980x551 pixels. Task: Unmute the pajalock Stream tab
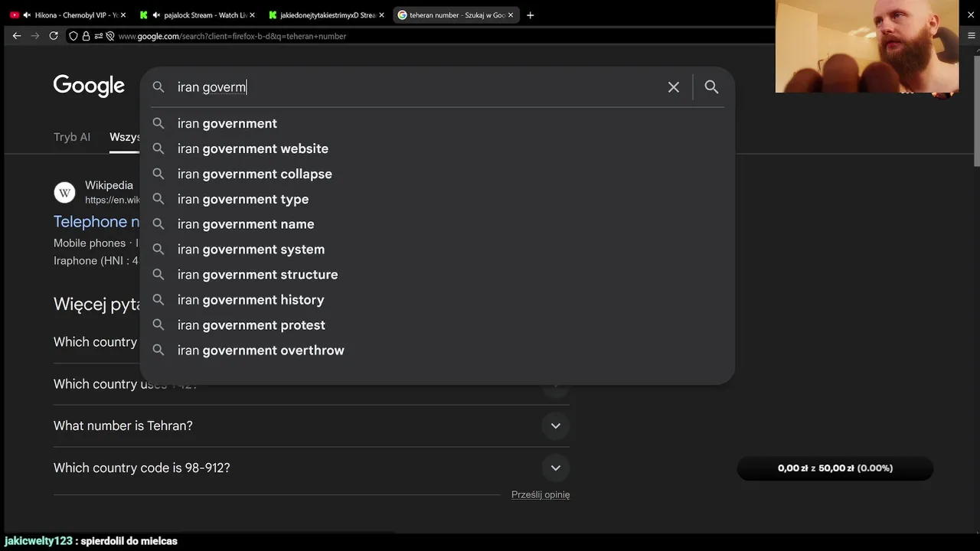(x=156, y=15)
